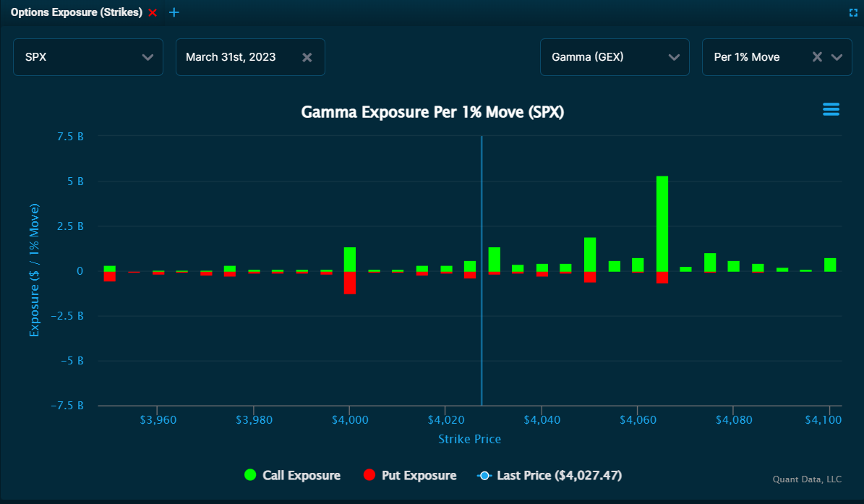Close the Options Exposure (Strikes) tab
Image resolution: width=864 pixels, height=504 pixels.
click(153, 13)
